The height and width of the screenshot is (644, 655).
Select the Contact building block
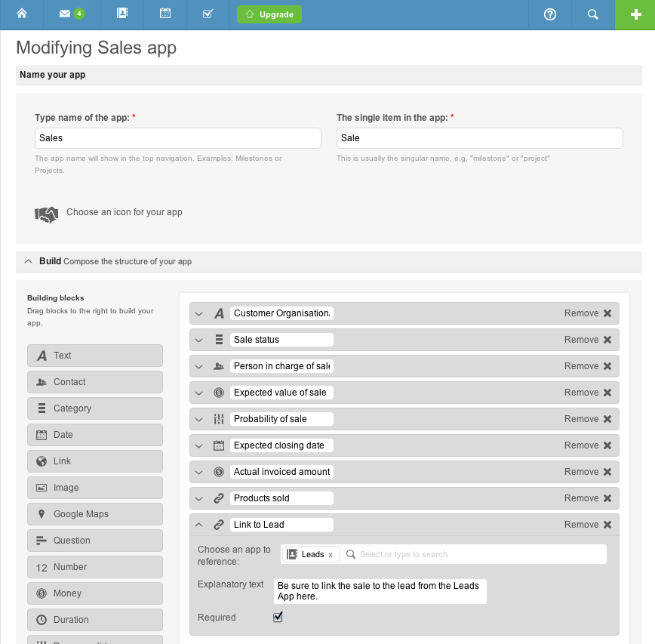click(x=95, y=382)
